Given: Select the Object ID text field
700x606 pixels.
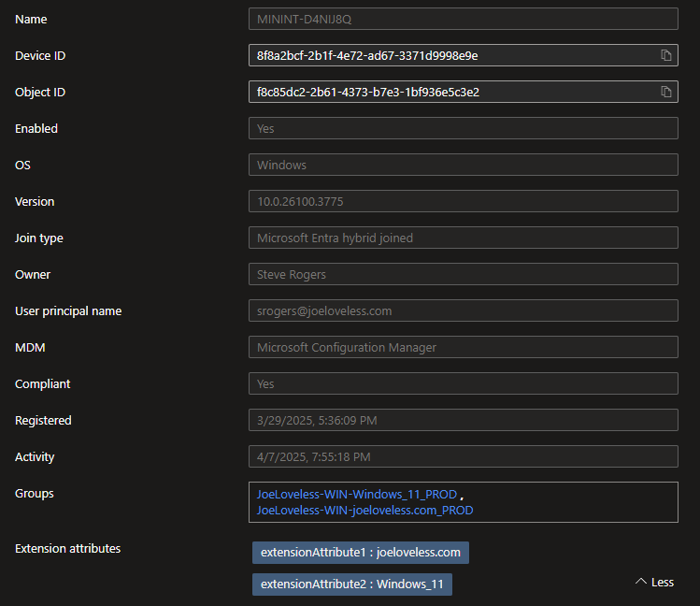Looking at the screenshot, I should click(x=449, y=92).
